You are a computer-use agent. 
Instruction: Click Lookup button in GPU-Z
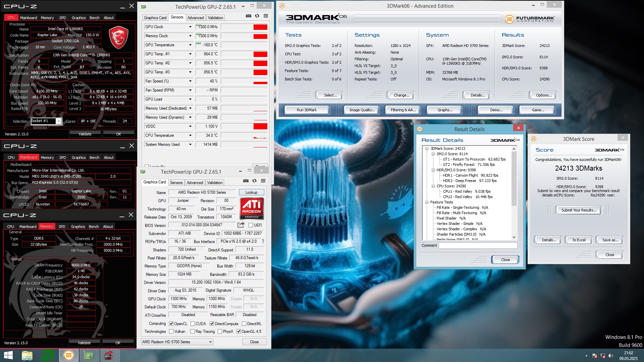251,192
